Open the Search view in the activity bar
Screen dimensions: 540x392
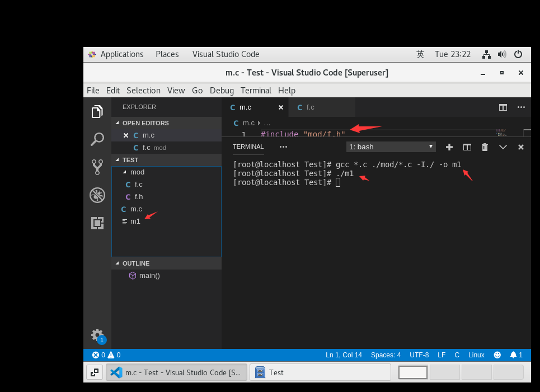97,139
